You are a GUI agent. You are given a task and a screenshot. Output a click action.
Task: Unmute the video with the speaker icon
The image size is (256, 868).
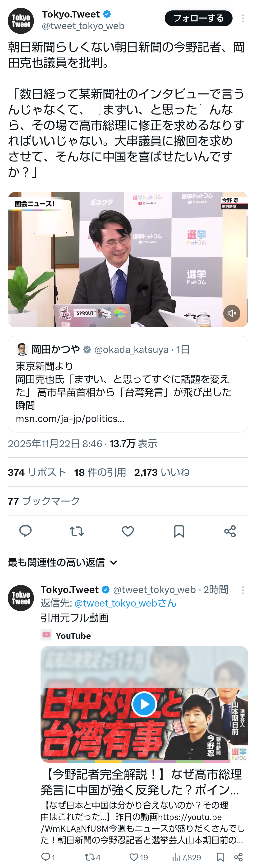tap(232, 313)
